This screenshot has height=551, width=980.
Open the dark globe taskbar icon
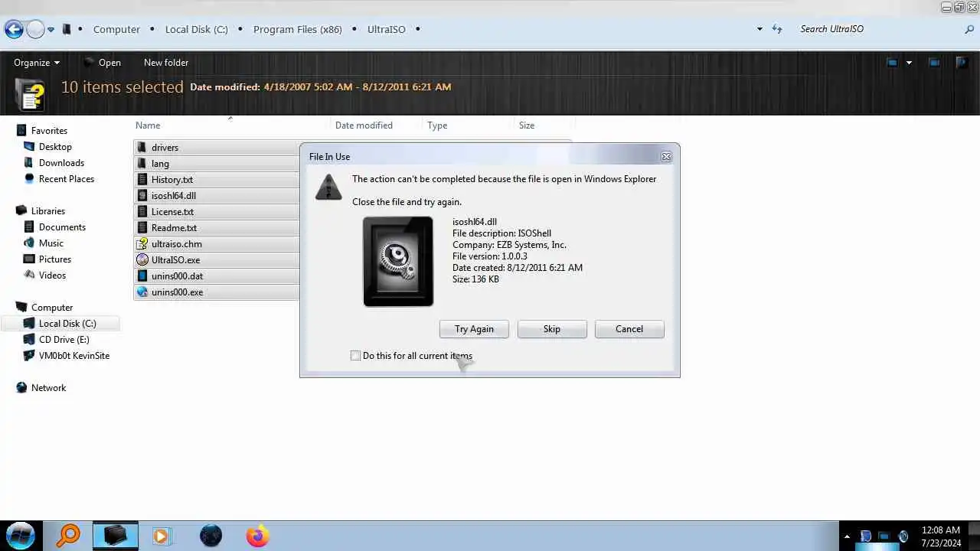211,536
